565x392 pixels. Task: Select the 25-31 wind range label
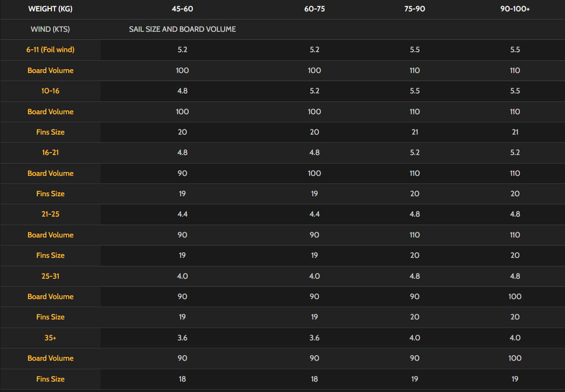(50, 276)
